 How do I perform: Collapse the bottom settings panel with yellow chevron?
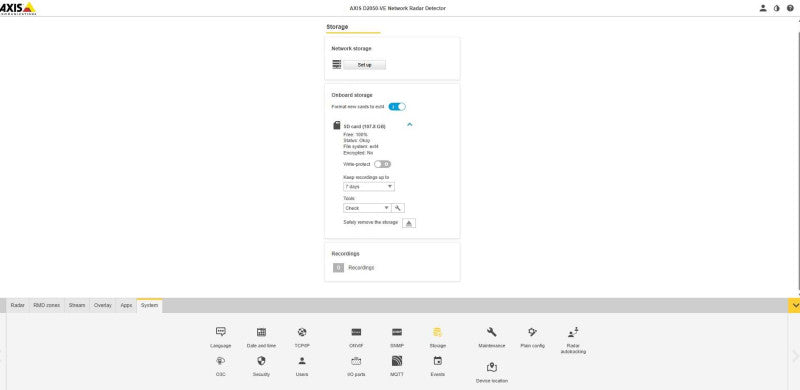794,305
